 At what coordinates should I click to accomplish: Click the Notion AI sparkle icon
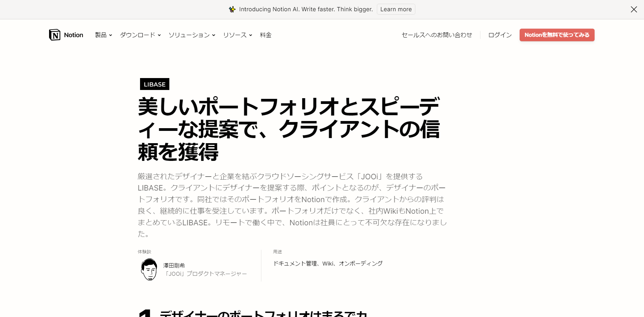click(x=232, y=9)
